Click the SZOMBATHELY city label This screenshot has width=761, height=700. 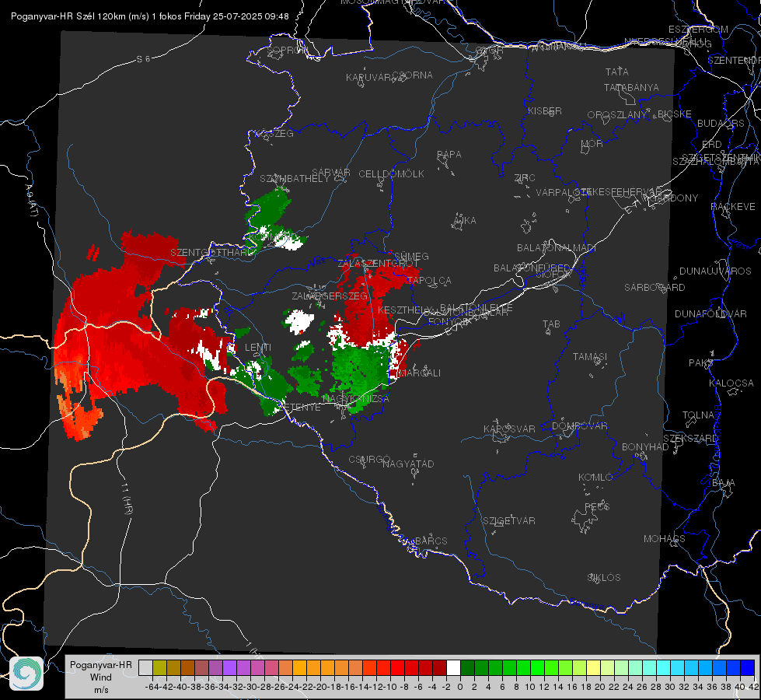(295, 178)
